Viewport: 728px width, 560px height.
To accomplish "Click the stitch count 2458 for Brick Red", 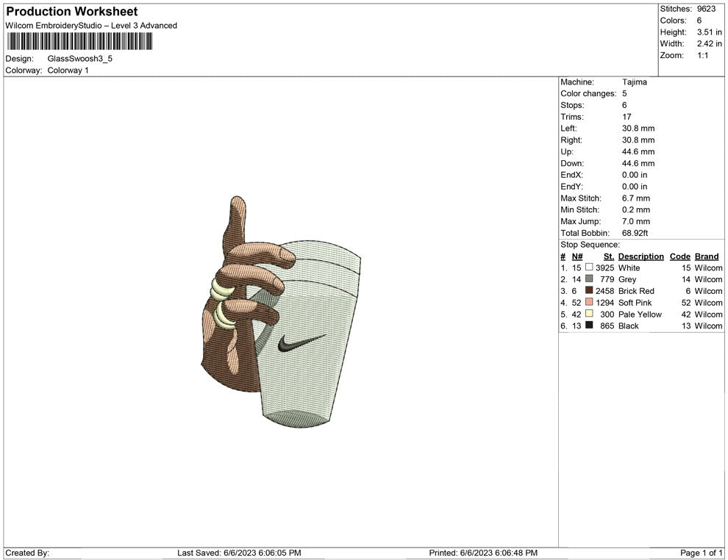I will click(x=604, y=291).
